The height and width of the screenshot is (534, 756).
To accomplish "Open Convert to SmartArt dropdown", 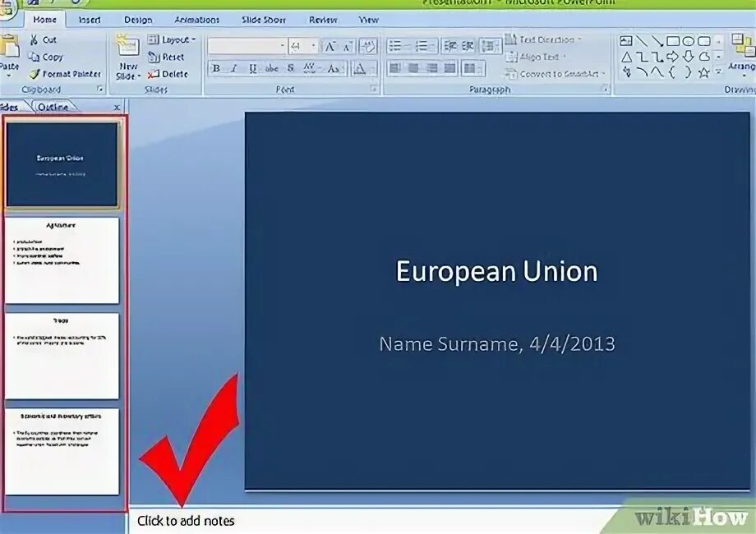I will [555, 74].
